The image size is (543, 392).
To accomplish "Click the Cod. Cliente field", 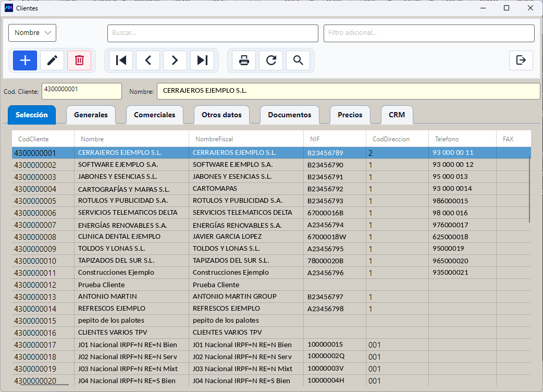I will [x=82, y=91].
